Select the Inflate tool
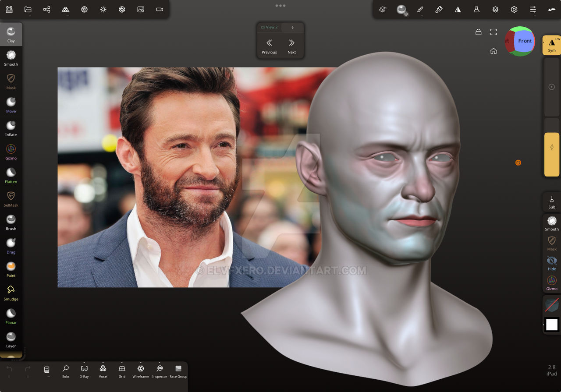 pos(11,129)
